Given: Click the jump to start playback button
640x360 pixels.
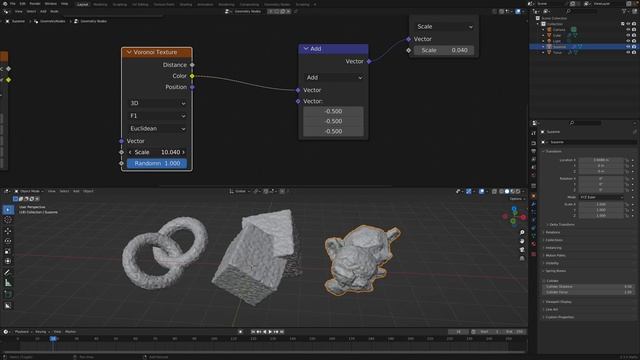Looking at the screenshot, I should (x=253, y=332).
